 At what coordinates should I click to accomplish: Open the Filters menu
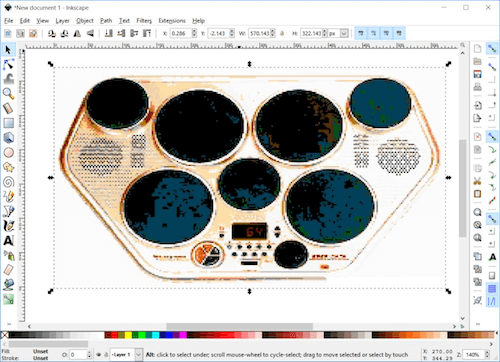pyautogui.click(x=144, y=21)
